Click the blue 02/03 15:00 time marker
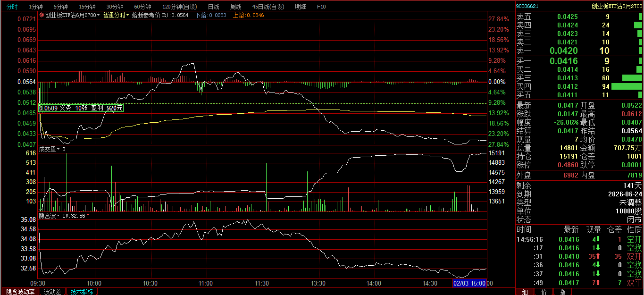The width and height of the screenshot is (644, 295). 469,283
